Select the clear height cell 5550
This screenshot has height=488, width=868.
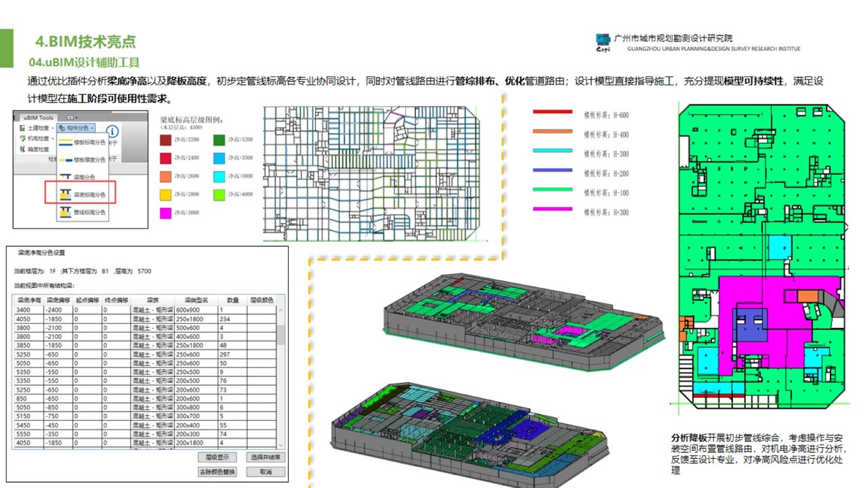pos(29,434)
